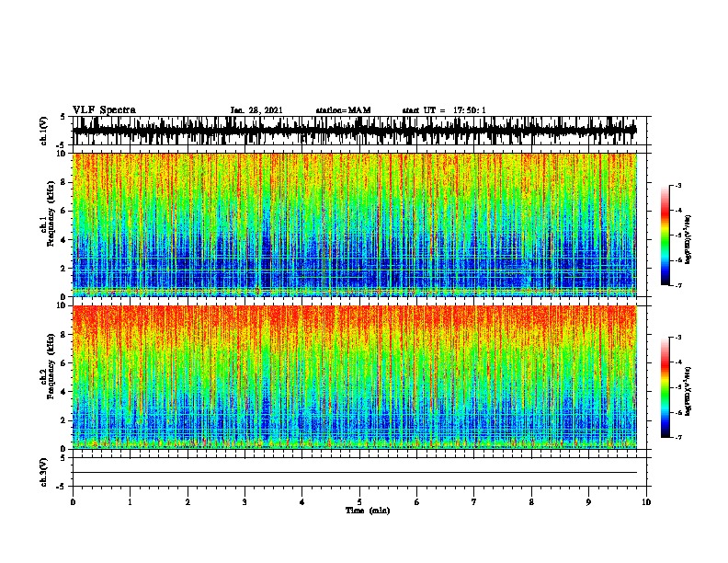Click the "station=MAM" header label
Screen dimensions: 728x563
coord(344,110)
